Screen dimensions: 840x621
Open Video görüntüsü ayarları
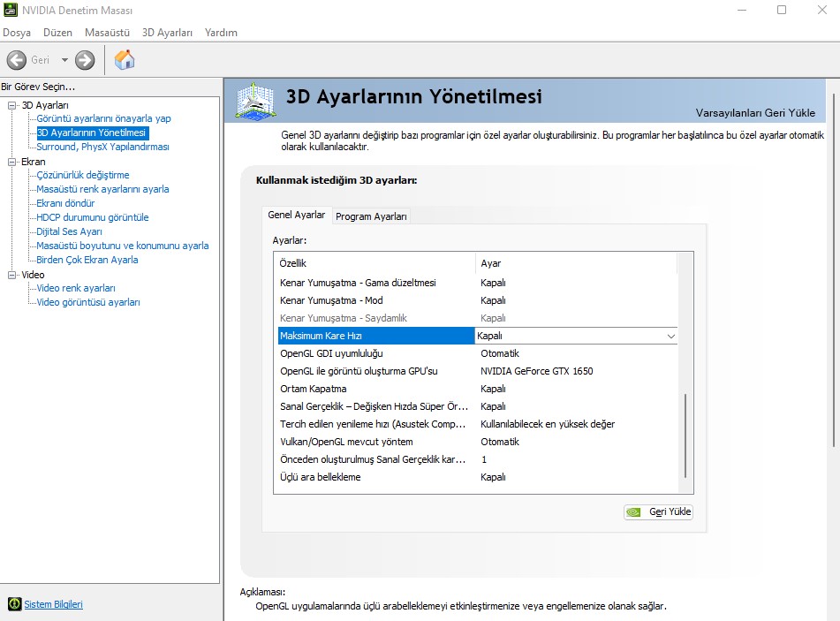(x=88, y=302)
